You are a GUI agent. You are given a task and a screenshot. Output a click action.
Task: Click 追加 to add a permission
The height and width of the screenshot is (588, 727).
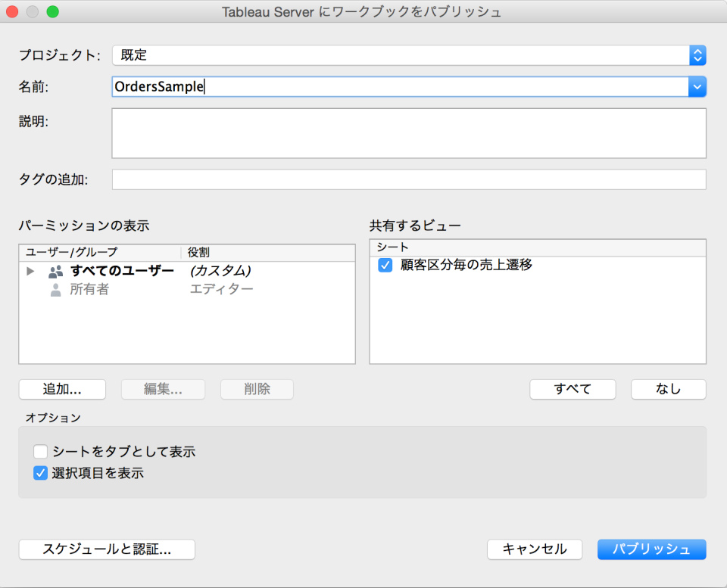tap(62, 389)
